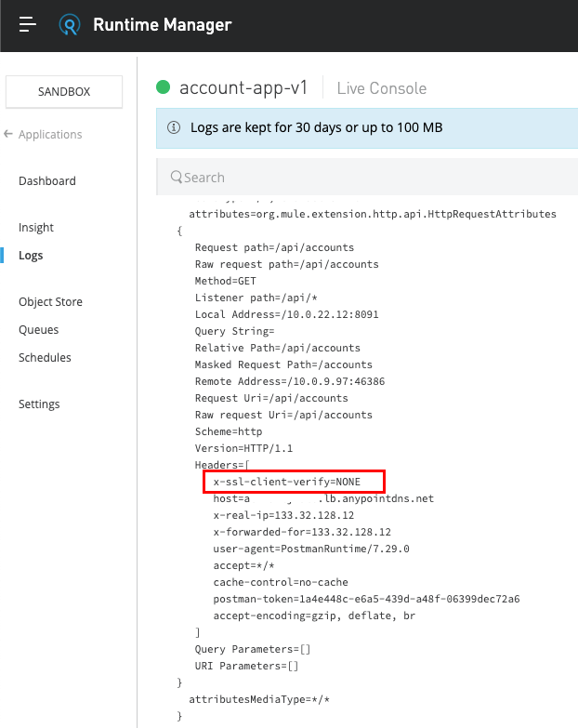Viewport: 578px width, 728px height.
Task: Focus the log Search field
Action: pos(372,177)
